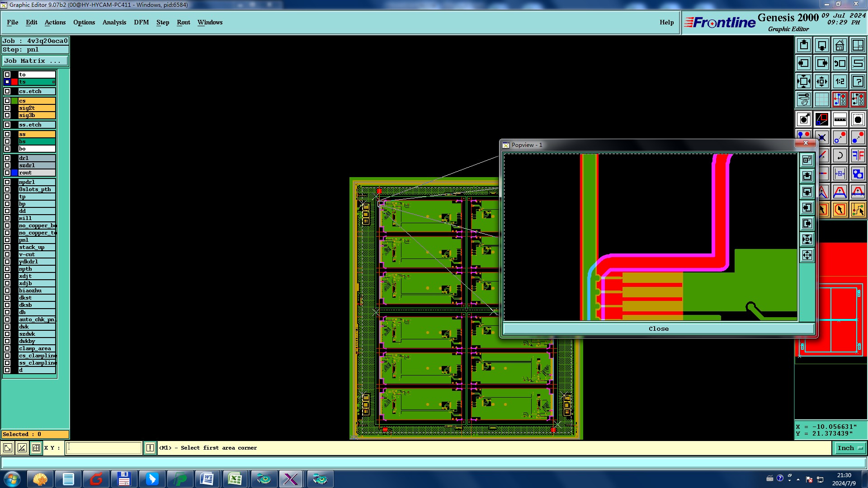Expand the ts layer options marker
Screen dimensions: 868x488
point(53,82)
